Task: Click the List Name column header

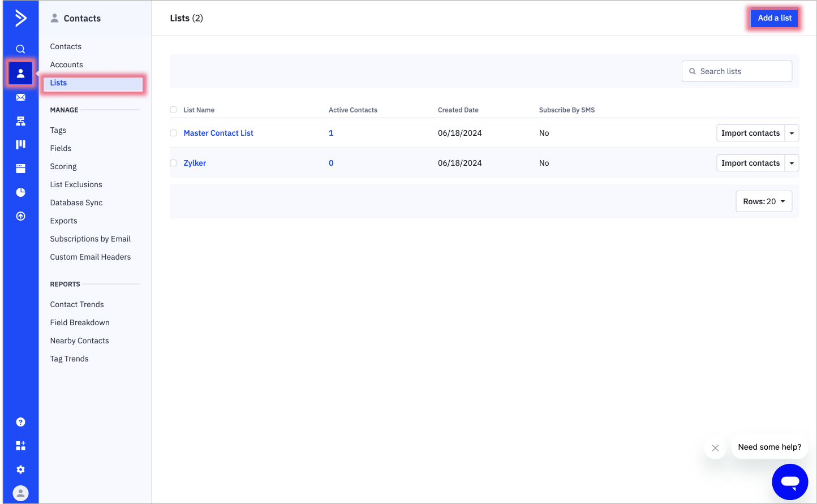Action: click(x=199, y=110)
